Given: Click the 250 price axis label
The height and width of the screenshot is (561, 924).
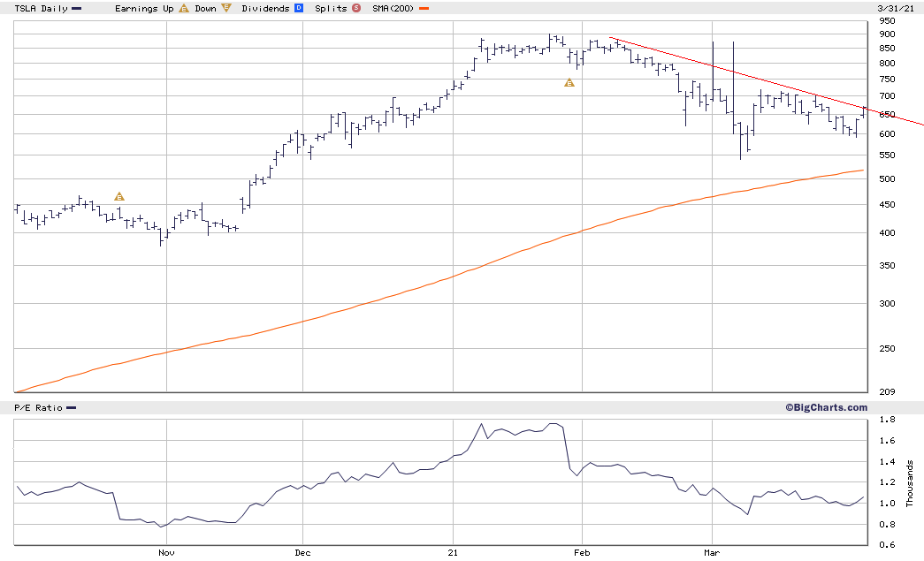Looking at the screenshot, I should [x=887, y=348].
